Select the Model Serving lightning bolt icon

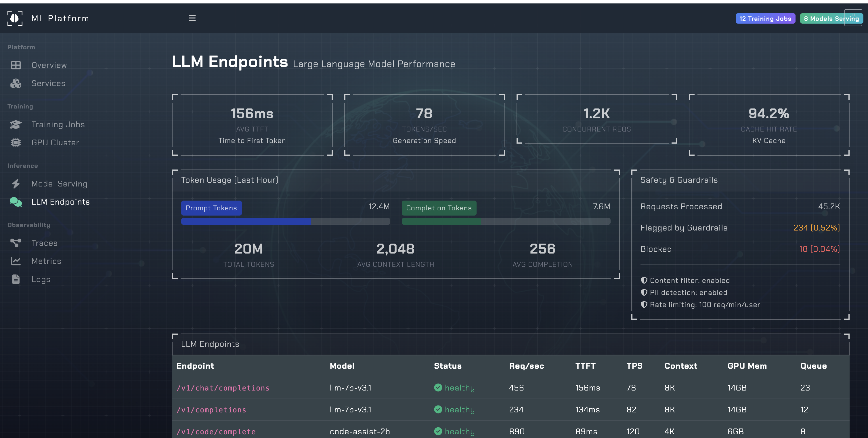coord(15,184)
